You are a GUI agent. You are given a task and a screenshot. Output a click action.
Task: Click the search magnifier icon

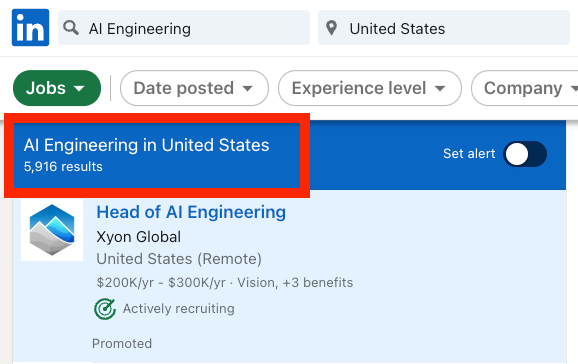[x=71, y=28]
